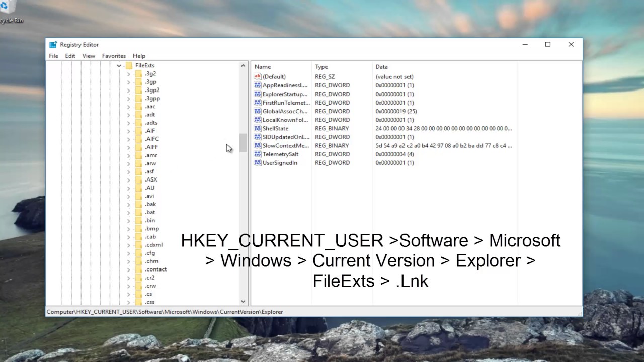
Task: Select the (Default) string value icon
Action: [x=258, y=76]
